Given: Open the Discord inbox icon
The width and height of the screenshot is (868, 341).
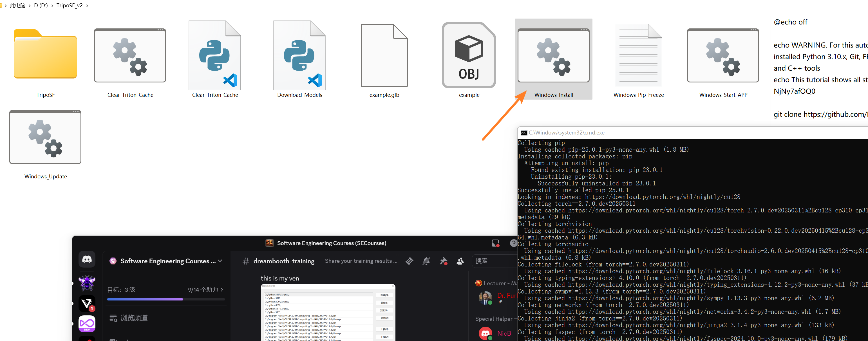Looking at the screenshot, I should (x=495, y=243).
